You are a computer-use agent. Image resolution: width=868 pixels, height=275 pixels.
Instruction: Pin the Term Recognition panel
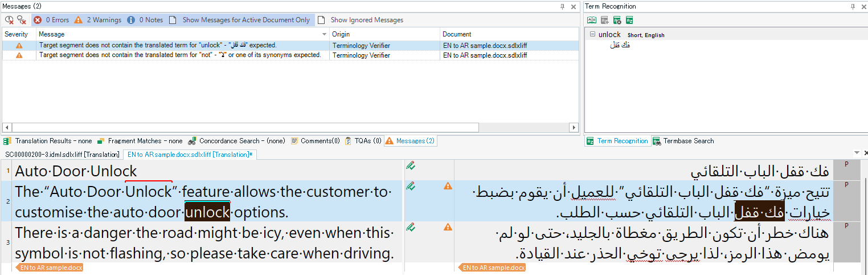pos(853,6)
